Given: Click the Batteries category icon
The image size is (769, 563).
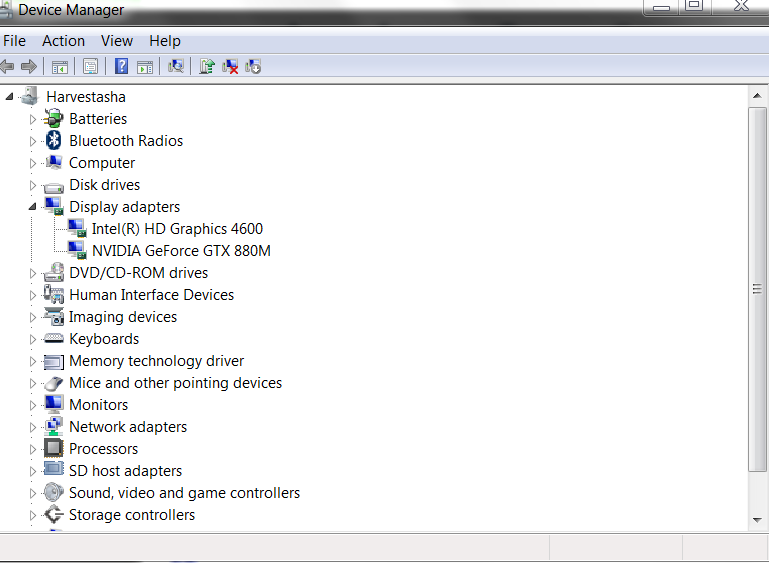Looking at the screenshot, I should [x=53, y=118].
